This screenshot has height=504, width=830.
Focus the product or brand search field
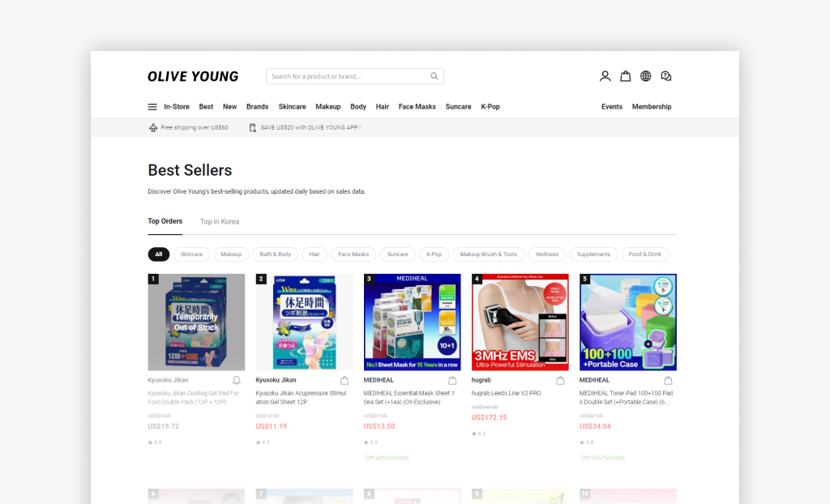[355, 76]
